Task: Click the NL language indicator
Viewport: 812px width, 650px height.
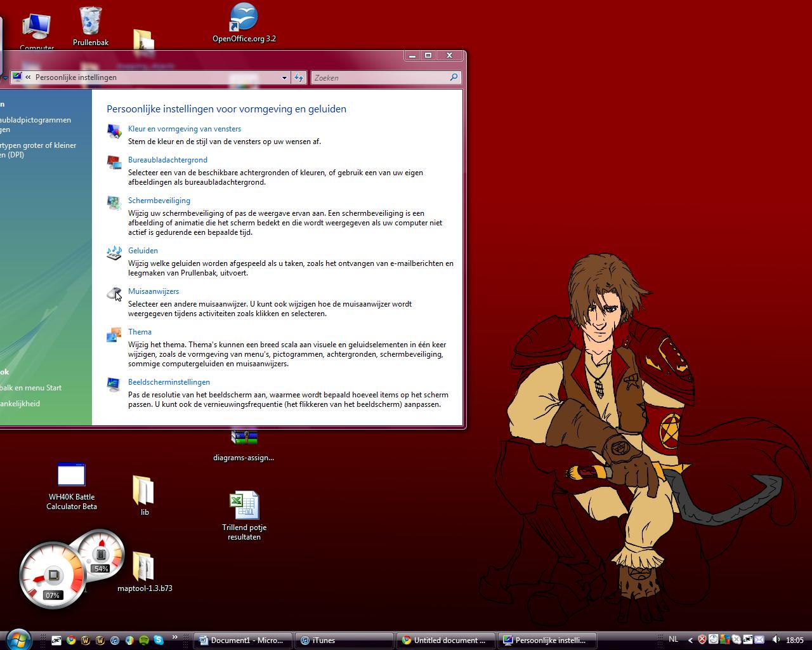Action: pyautogui.click(x=674, y=640)
